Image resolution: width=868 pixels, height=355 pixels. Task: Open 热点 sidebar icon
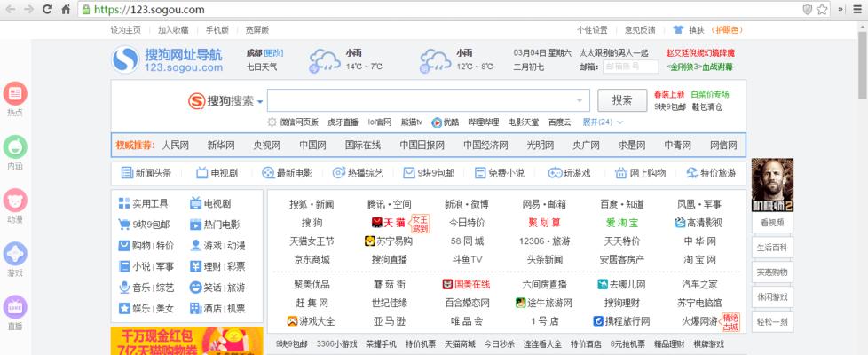(15, 93)
